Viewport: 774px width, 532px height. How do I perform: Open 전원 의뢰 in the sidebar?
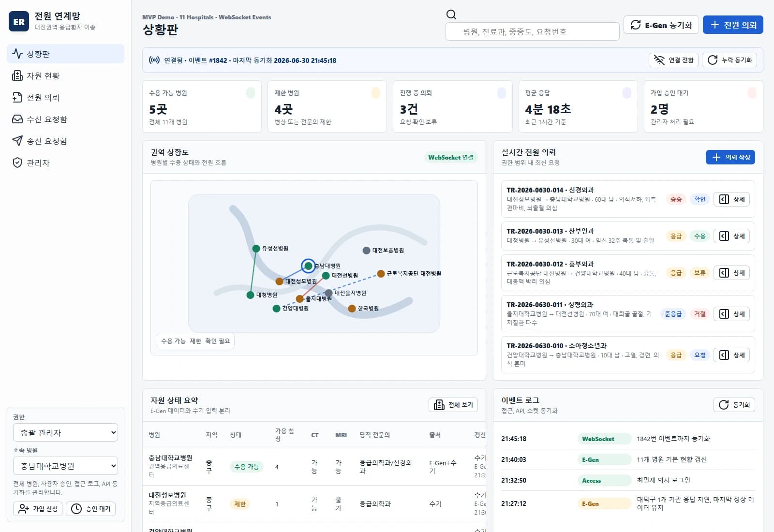65,97
